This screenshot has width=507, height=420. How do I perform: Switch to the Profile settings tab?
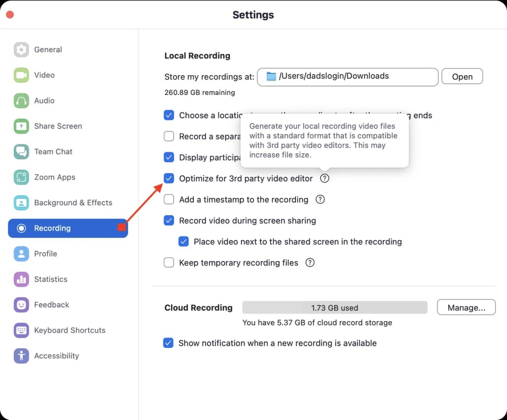(46, 254)
